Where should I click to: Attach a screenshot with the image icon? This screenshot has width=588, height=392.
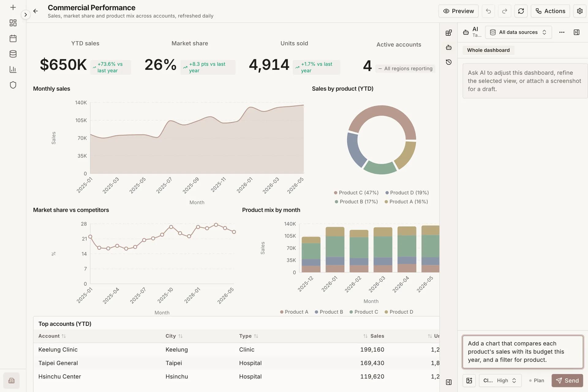pyautogui.click(x=469, y=381)
